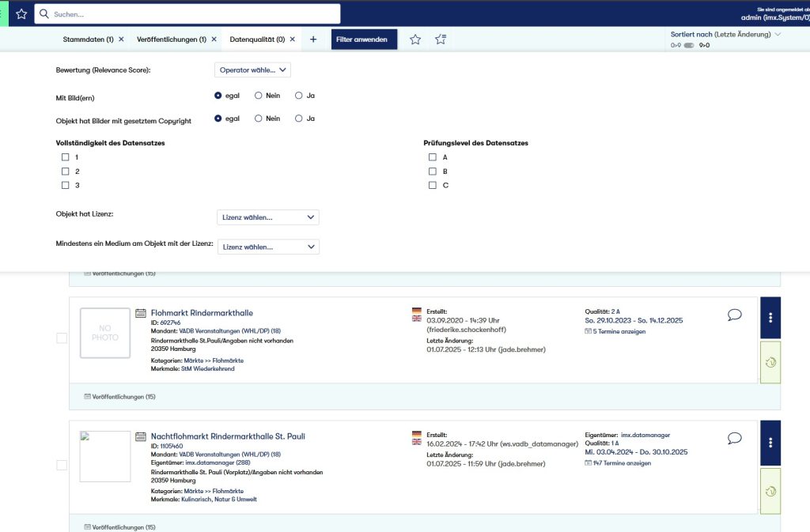Open '147 Termine anzeigen' link
The image size is (810, 532).
tap(621, 463)
